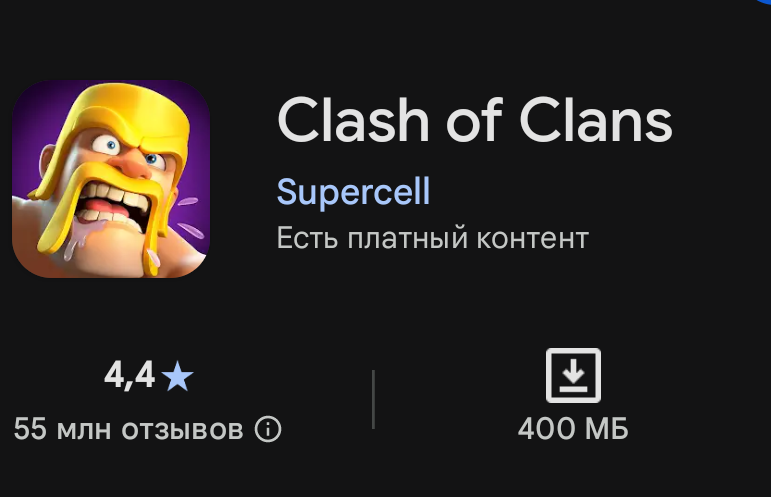Click the word of in the app title
This screenshot has height=497, width=771.
(x=474, y=120)
